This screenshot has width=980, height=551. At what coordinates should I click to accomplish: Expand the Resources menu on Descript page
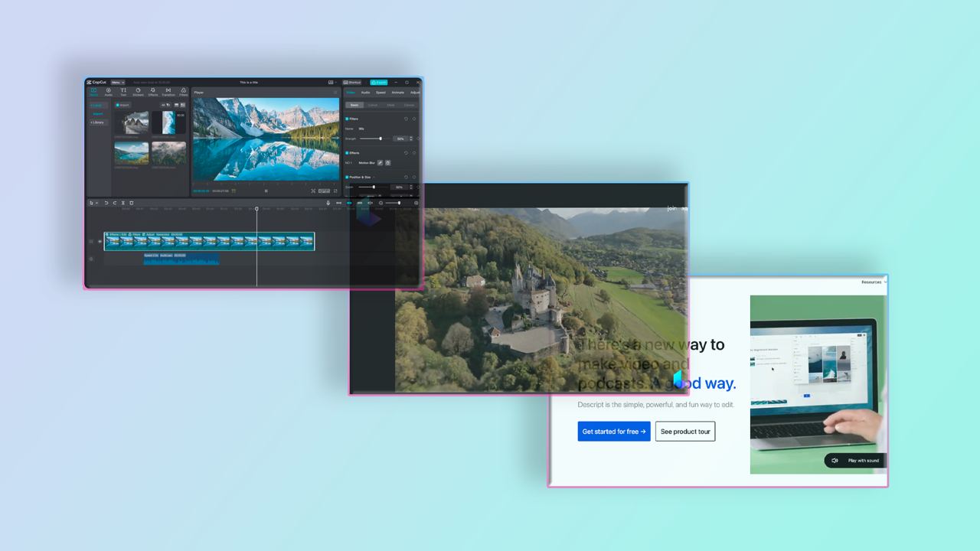point(874,282)
